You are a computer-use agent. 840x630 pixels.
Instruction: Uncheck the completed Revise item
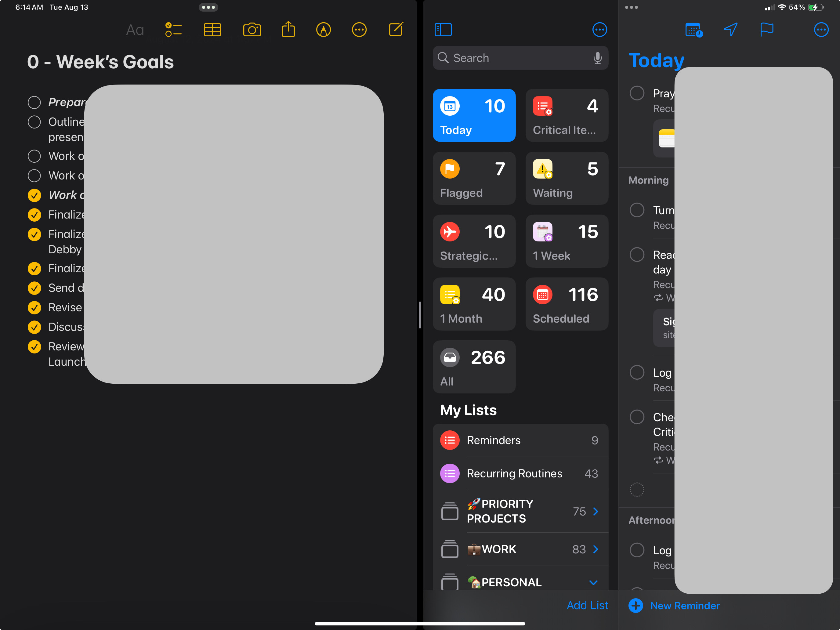pyautogui.click(x=34, y=308)
